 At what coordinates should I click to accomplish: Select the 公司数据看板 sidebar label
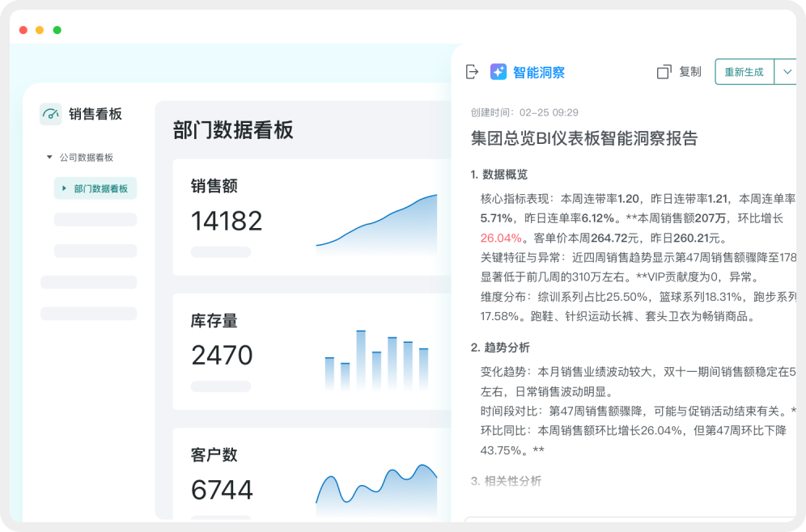point(86,158)
